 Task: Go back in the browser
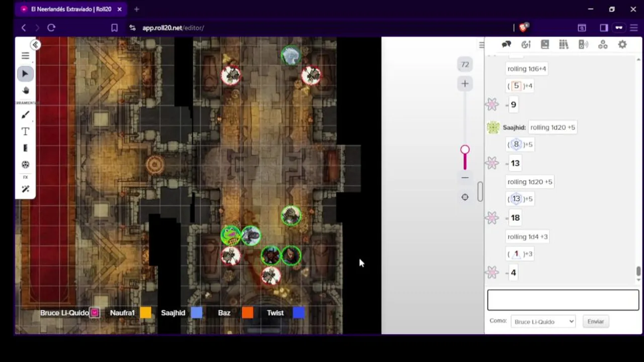tap(23, 28)
